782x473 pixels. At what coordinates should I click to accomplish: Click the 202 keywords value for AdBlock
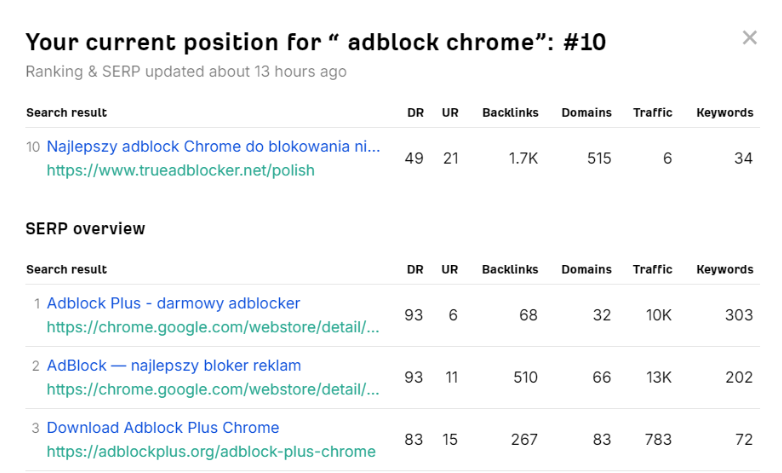(739, 378)
